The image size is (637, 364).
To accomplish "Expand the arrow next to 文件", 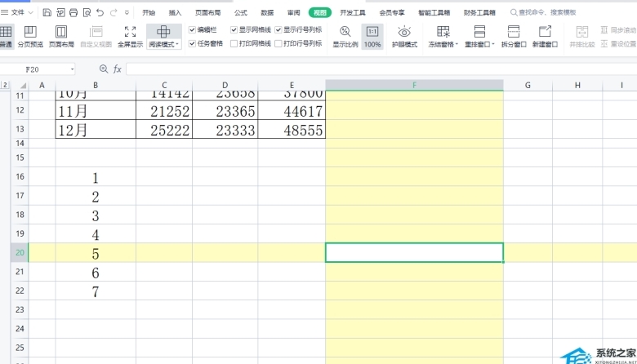I will (31, 13).
